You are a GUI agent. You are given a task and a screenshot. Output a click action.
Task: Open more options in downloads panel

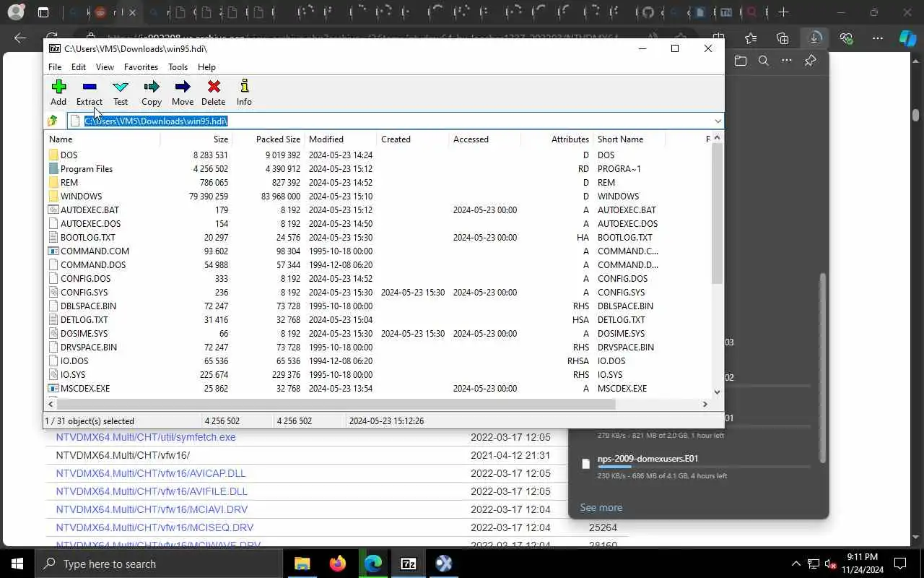click(x=787, y=61)
